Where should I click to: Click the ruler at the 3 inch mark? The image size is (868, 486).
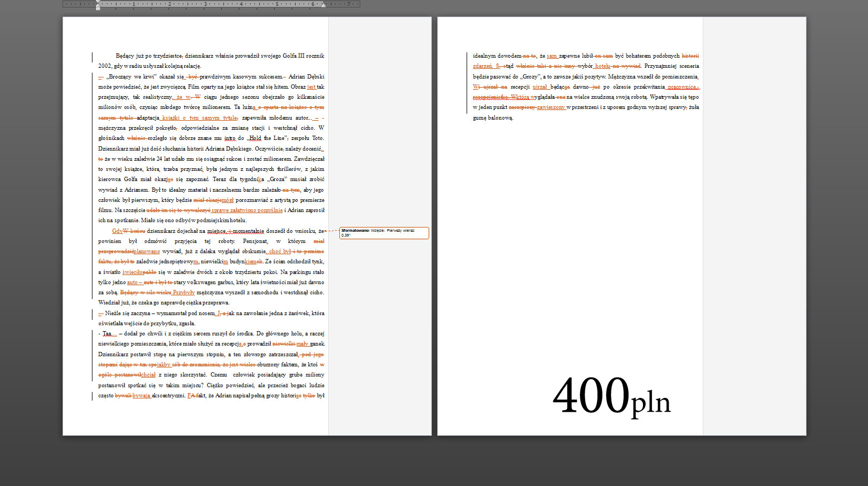pyautogui.click(x=205, y=4)
